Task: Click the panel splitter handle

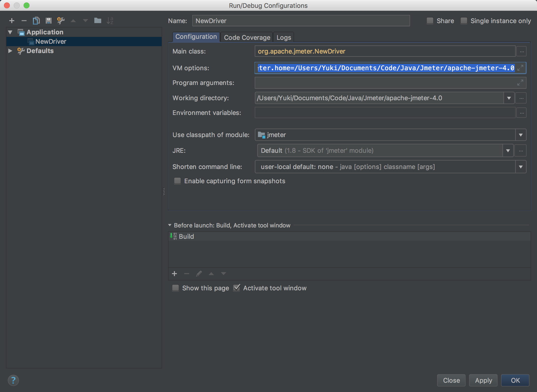Action: point(164,192)
